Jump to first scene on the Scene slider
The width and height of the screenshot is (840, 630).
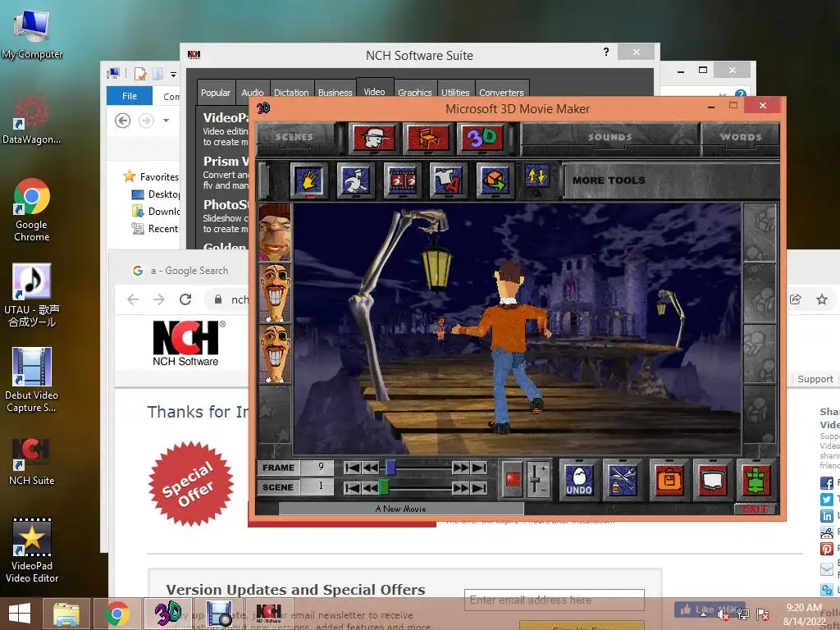[x=352, y=487]
